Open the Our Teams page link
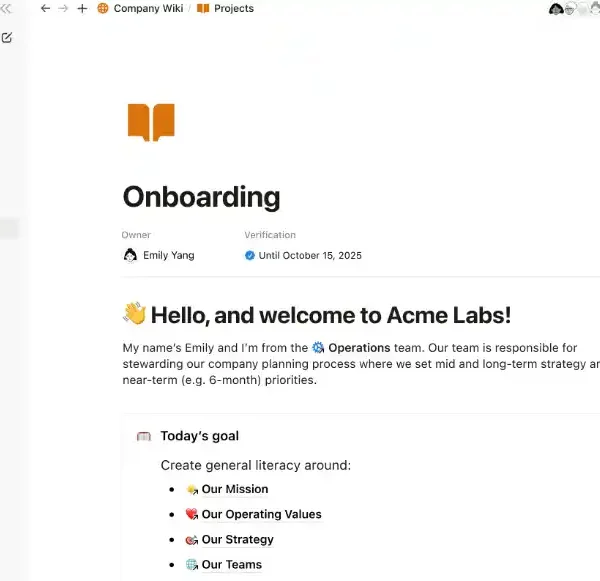This screenshot has width=600, height=581. [231, 564]
